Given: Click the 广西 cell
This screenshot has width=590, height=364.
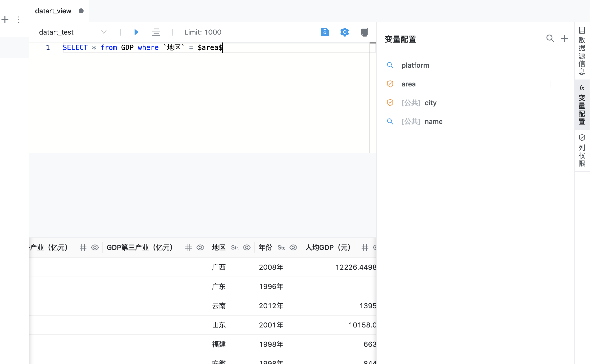Looking at the screenshot, I should 219,267.
